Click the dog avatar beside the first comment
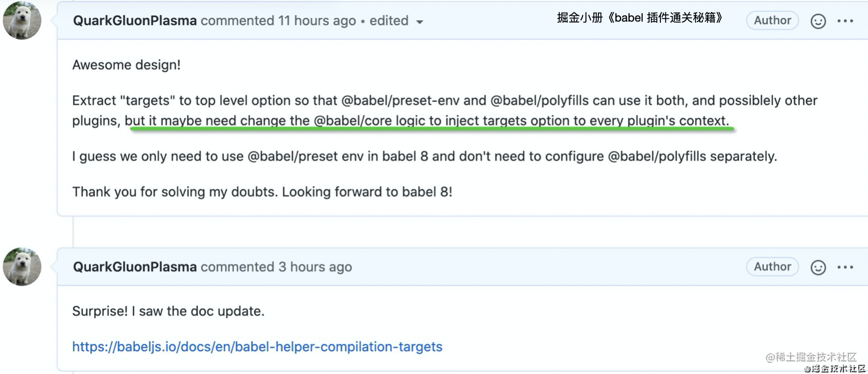868x374 pixels. pos(22,20)
